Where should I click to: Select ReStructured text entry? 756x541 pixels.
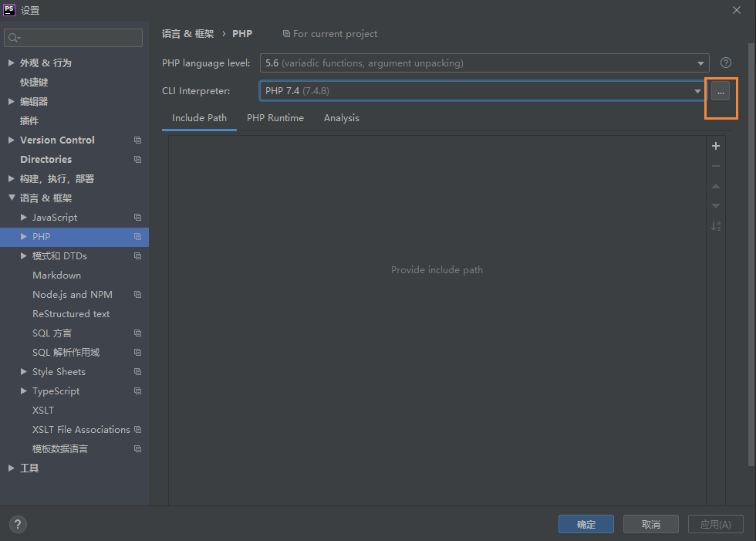[71, 314]
